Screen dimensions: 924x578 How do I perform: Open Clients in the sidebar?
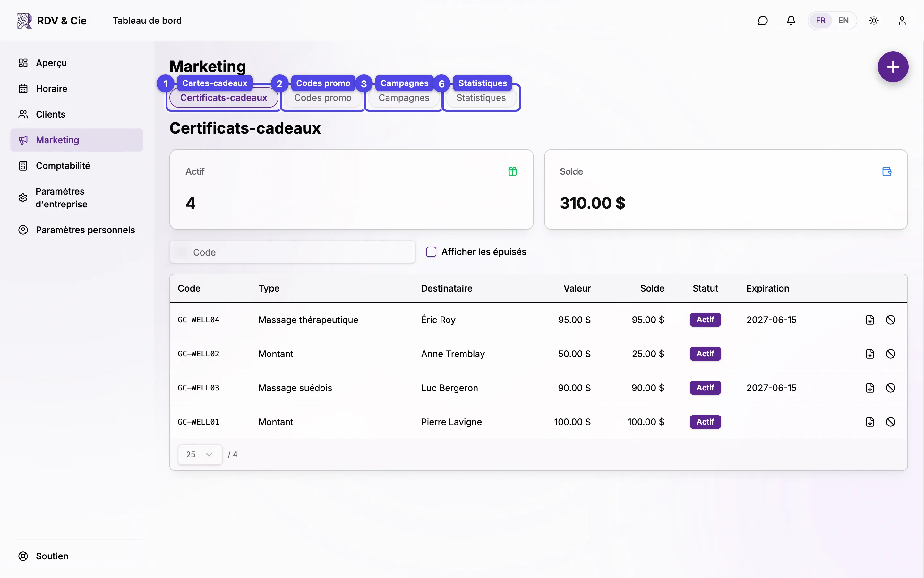(x=76, y=114)
